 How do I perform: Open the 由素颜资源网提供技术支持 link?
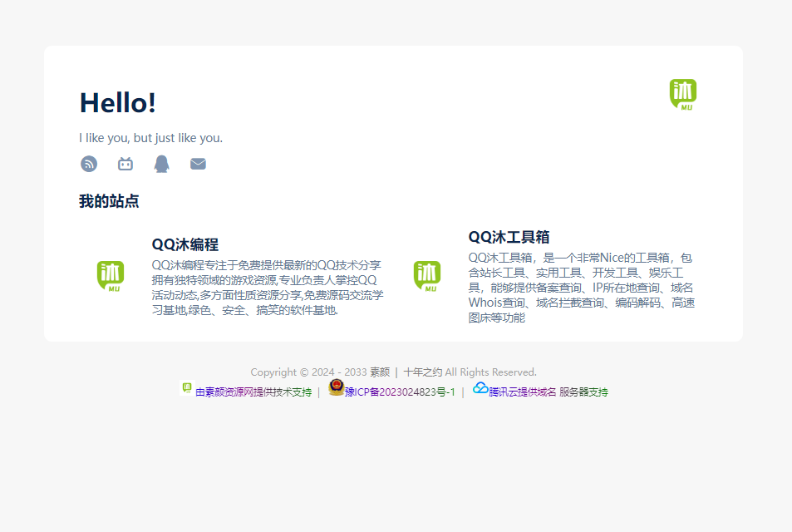[253, 392]
